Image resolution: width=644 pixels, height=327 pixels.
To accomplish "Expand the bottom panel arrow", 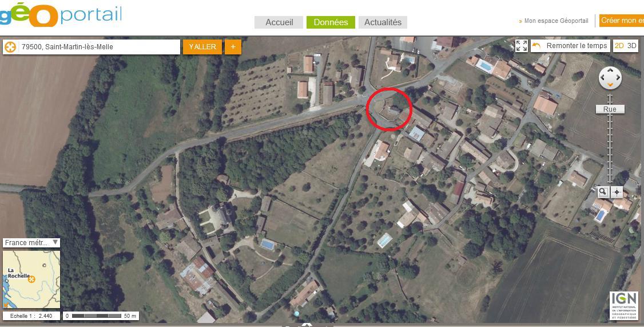I will (307, 325).
